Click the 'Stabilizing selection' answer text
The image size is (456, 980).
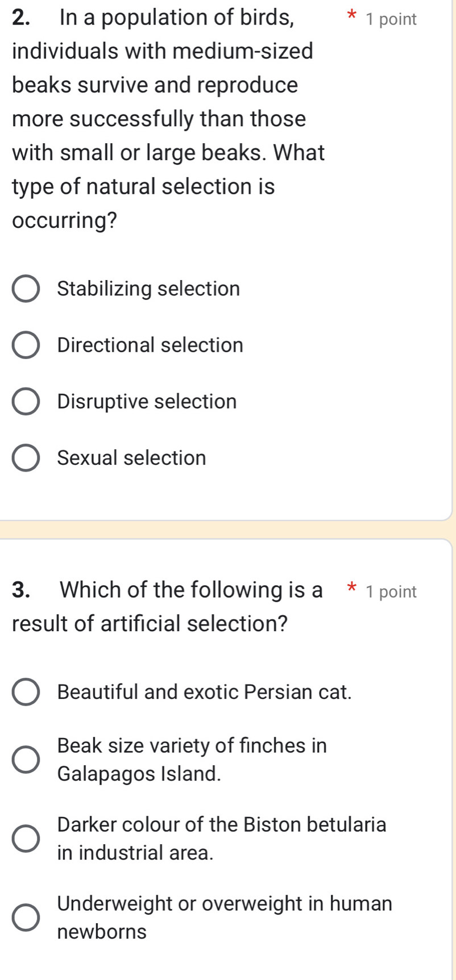point(148,289)
